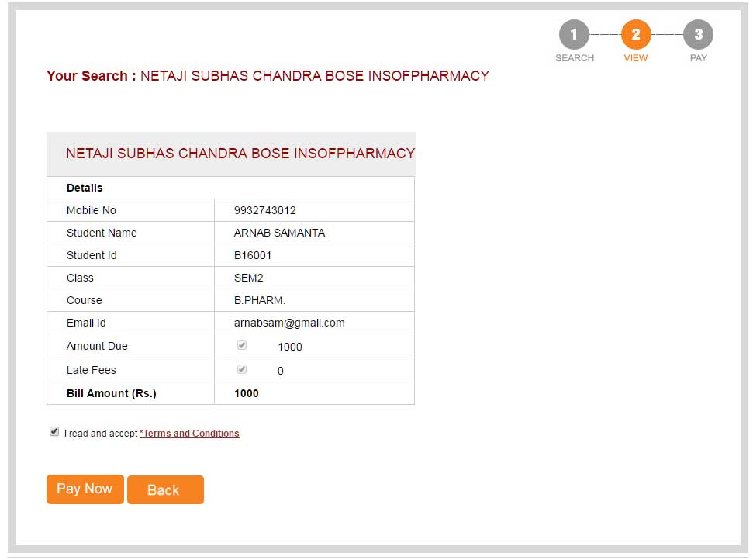Click the Course label
This screenshot has width=753, height=560.
[85, 301]
